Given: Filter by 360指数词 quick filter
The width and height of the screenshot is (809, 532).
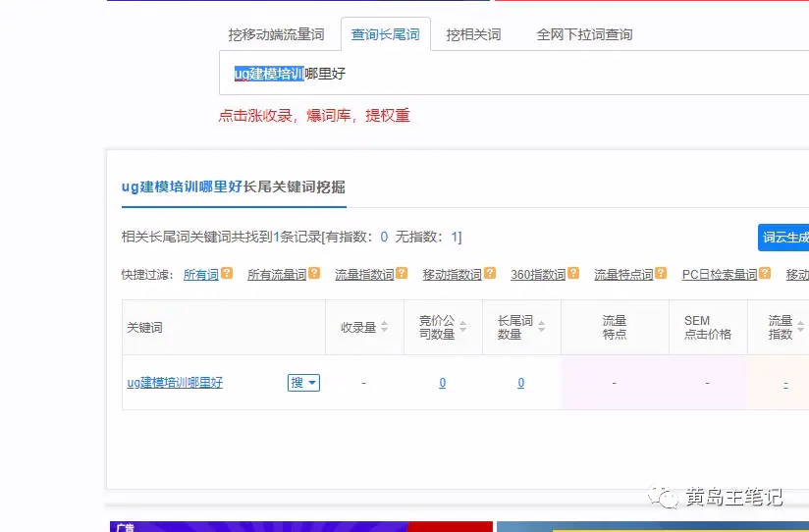Looking at the screenshot, I should click(537, 275).
